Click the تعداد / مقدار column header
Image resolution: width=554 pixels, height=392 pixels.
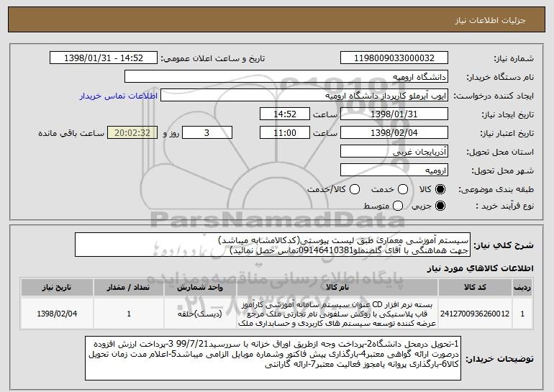(x=129, y=288)
